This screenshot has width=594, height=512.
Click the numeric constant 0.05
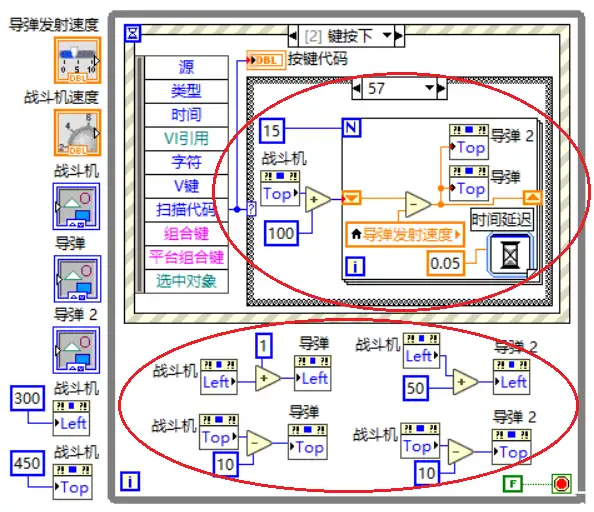tap(446, 263)
